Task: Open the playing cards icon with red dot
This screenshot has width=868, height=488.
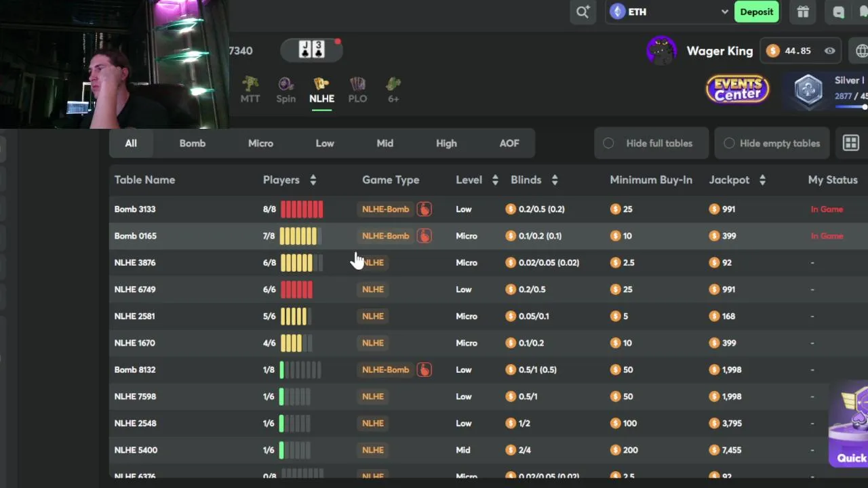Action: (312, 49)
